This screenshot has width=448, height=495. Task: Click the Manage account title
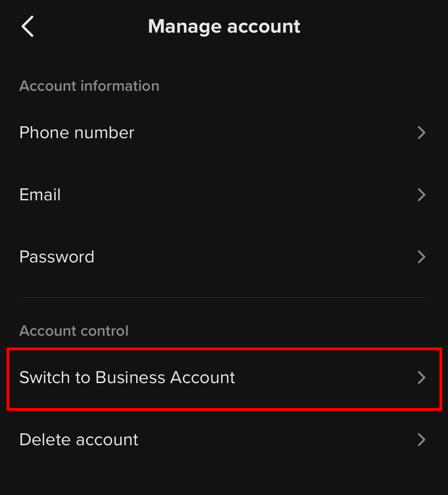(x=224, y=26)
